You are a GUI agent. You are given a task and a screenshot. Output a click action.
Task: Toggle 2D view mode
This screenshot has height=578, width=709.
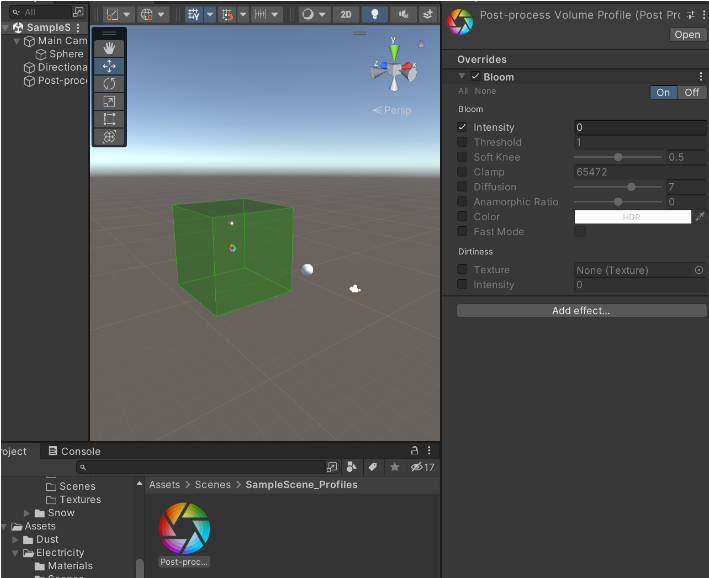[346, 14]
